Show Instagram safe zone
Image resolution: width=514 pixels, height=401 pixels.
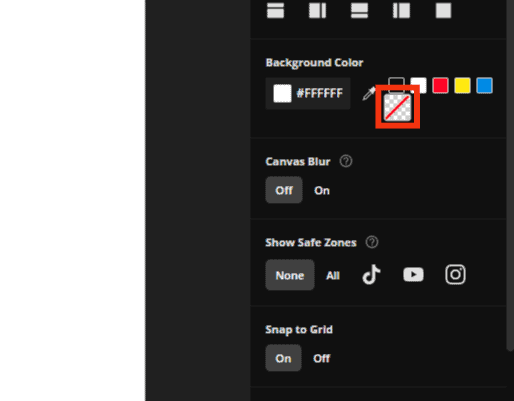455,275
